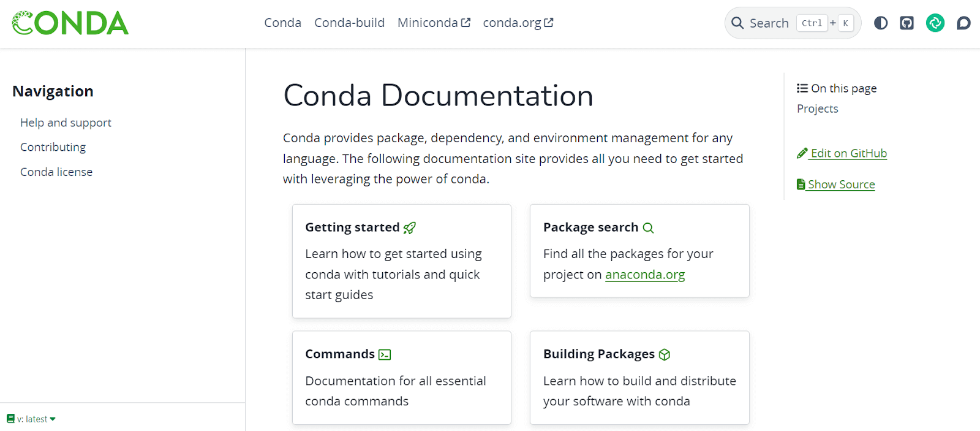This screenshot has height=431, width=980.
Task: Click Edit on GitHub
Action: click(x=848, y=153)
